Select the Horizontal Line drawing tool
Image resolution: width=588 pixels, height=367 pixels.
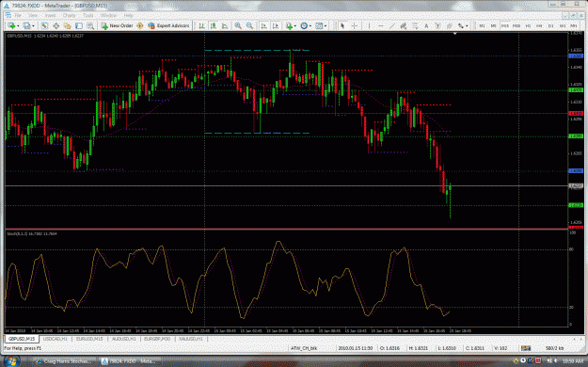tap(381, 26)
